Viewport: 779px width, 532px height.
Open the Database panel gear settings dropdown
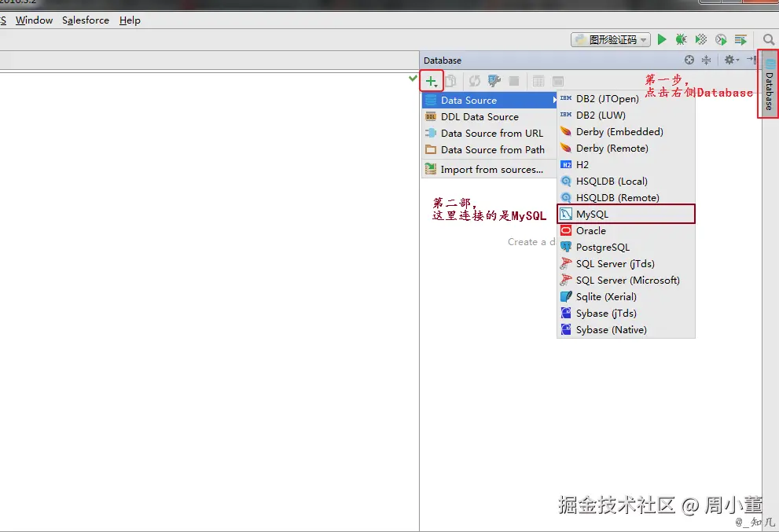pyautogui.click(x=731, y=60)
